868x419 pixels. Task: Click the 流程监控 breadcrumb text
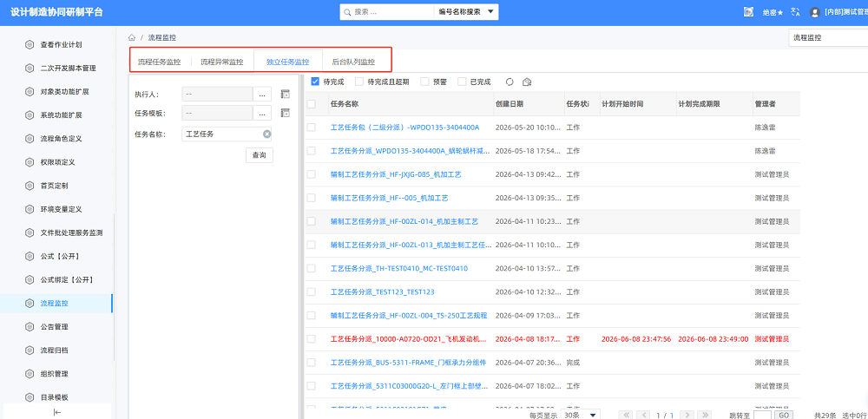coord(162,37)
